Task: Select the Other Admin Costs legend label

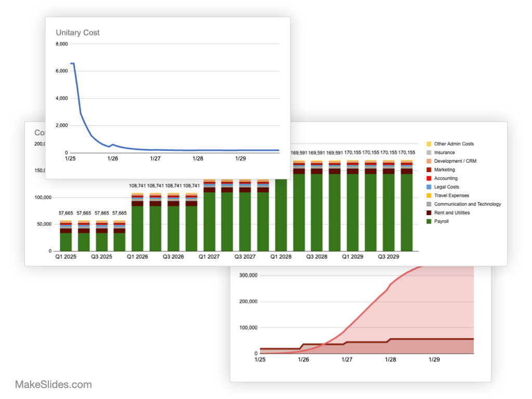Action: click(x=454, y=144)
